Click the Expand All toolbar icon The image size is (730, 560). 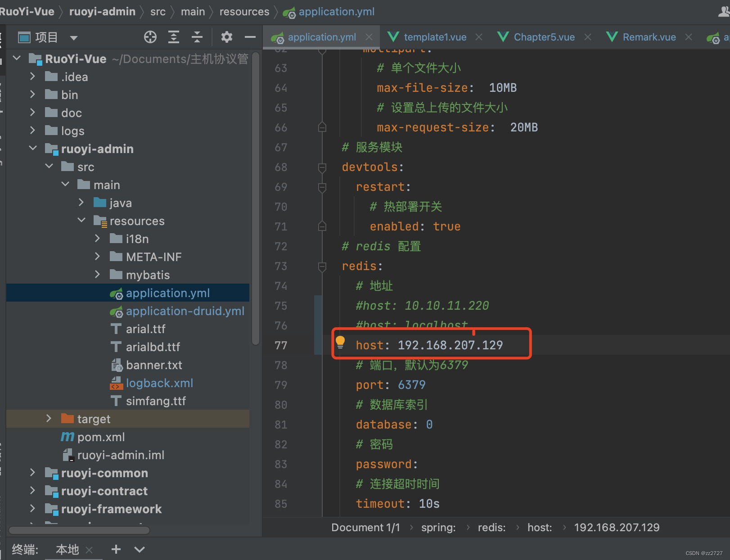174,37
